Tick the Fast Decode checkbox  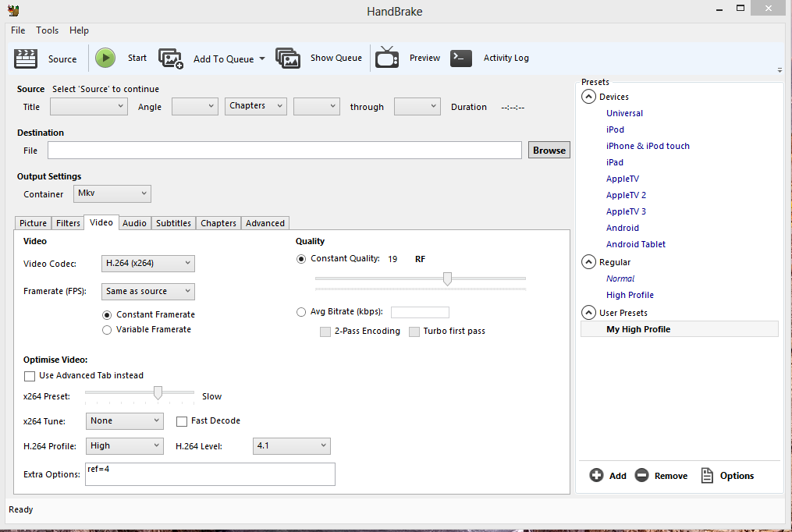(182, 421)
